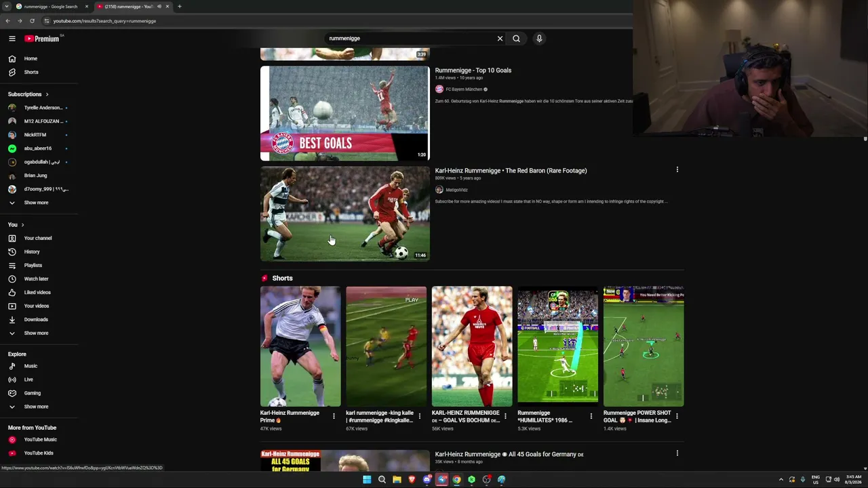Open Chrome from the taskbar
The height and width of the screenshot is (488, 868).
coord(456,480)
